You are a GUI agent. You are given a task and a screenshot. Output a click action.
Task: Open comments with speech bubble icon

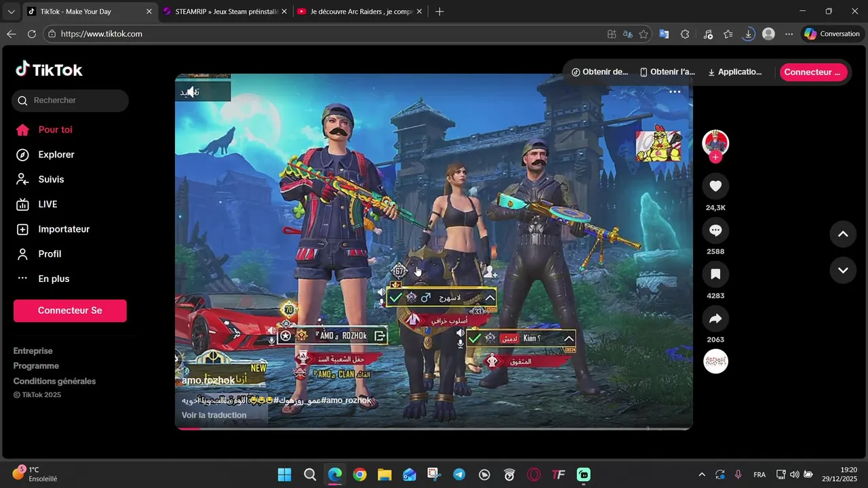coord(715,230)
